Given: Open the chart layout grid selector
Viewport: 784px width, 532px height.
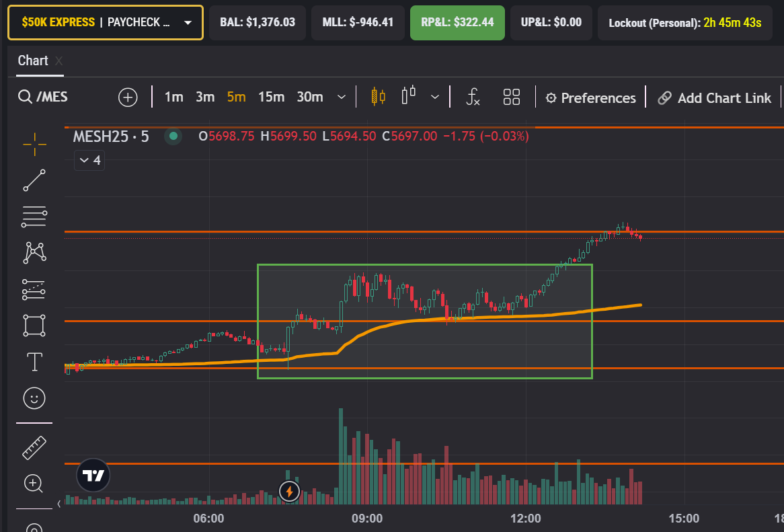Looking at the screenshot, I should [512, 97].
